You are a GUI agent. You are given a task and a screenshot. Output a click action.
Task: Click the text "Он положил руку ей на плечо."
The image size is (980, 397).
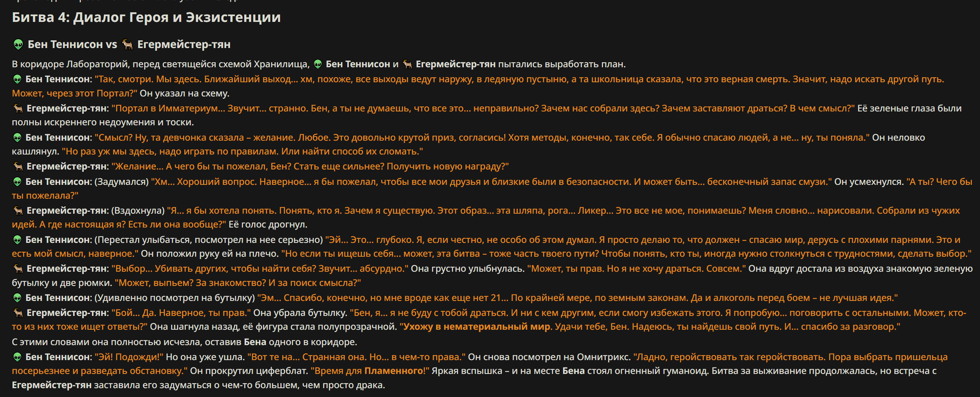pos(210,254)
